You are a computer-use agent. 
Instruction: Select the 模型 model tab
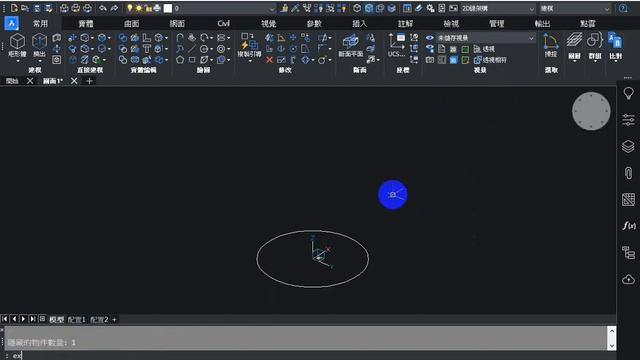point(56,320)
